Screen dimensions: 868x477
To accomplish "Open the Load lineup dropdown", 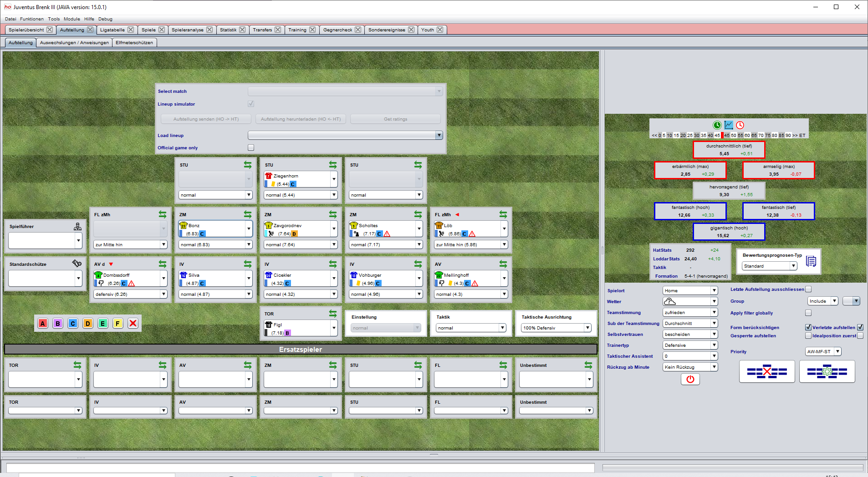I will pos(345,135).
